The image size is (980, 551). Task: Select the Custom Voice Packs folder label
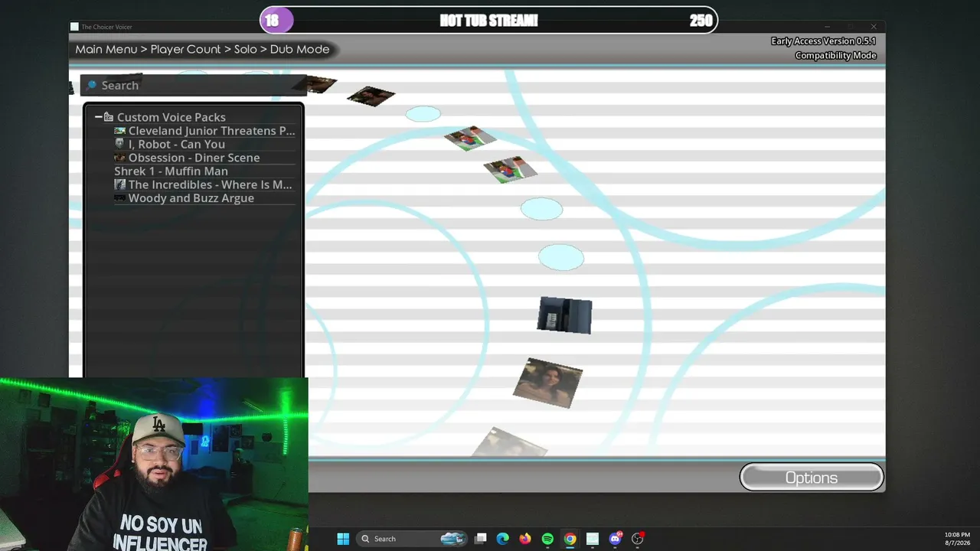pyautogui.click(x=171, y=117)
